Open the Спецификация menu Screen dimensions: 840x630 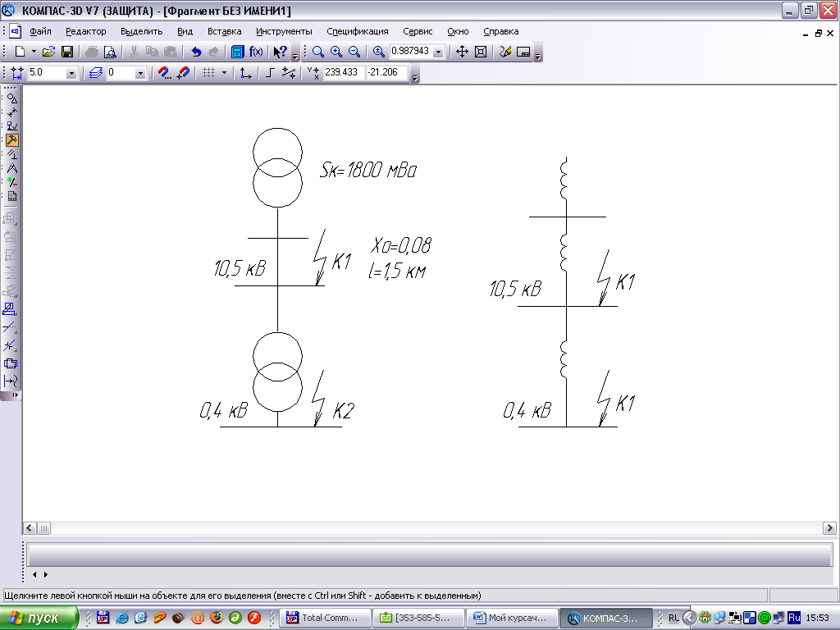tap(357, 31)
